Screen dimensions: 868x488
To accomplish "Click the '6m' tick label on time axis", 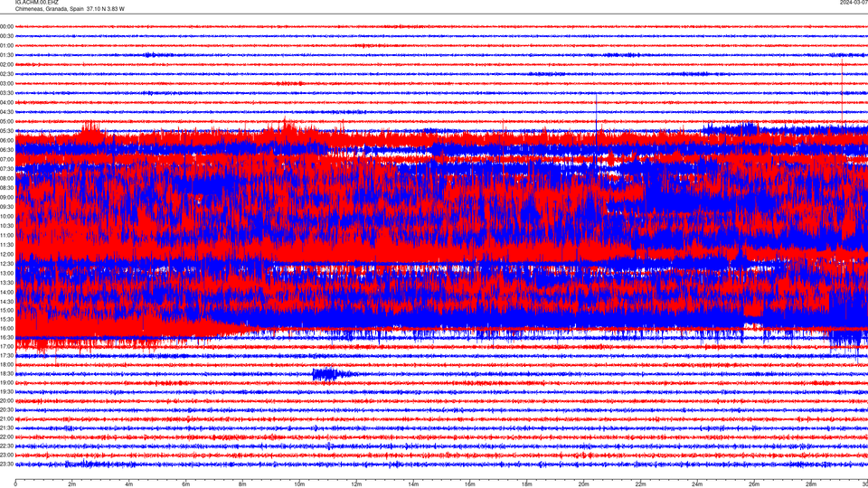I will pos(185,484).
